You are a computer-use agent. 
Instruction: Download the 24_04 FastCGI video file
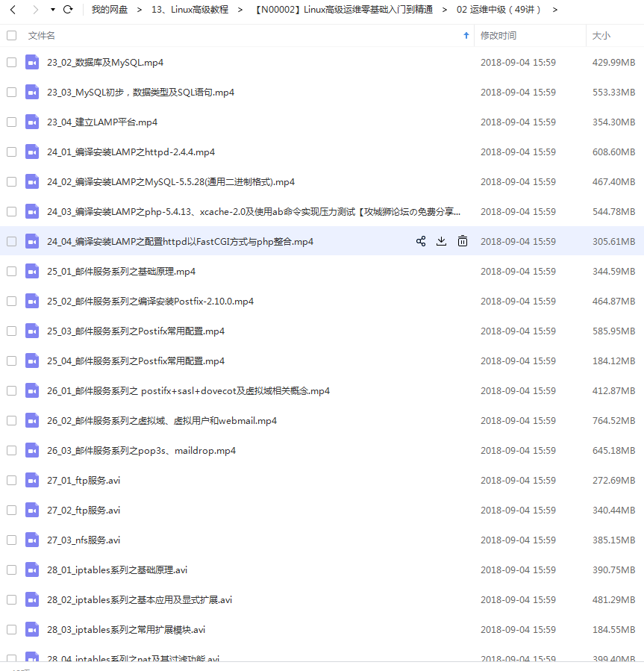pyautogui.click(x=441, y=241)
